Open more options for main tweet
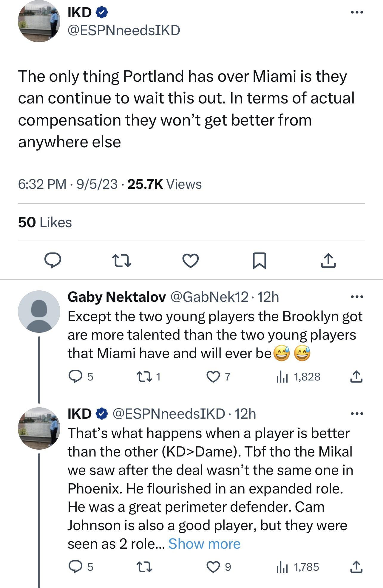 (357, 13)
